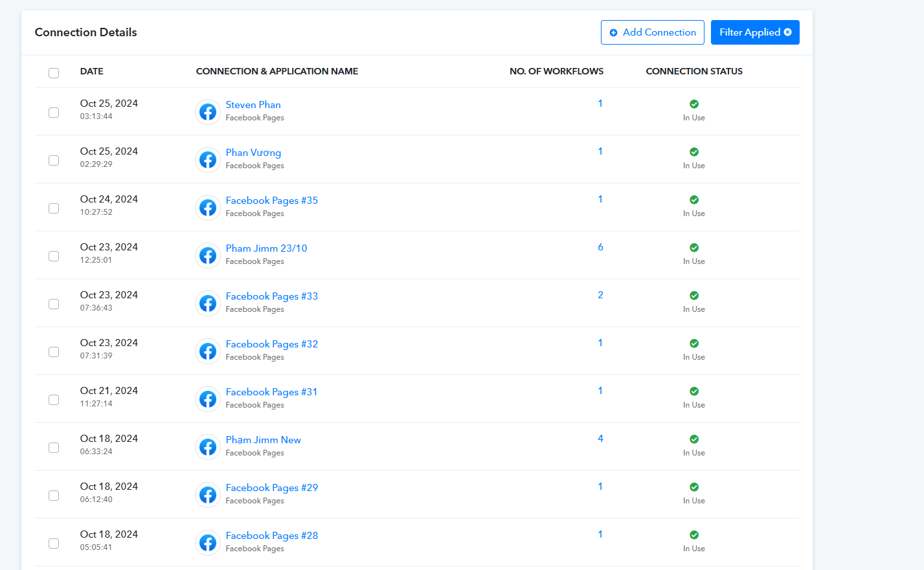This screenshot has width=924, height=570.
Task: Click green status checkmark for Phan Vương
Action: coord(694,152)
